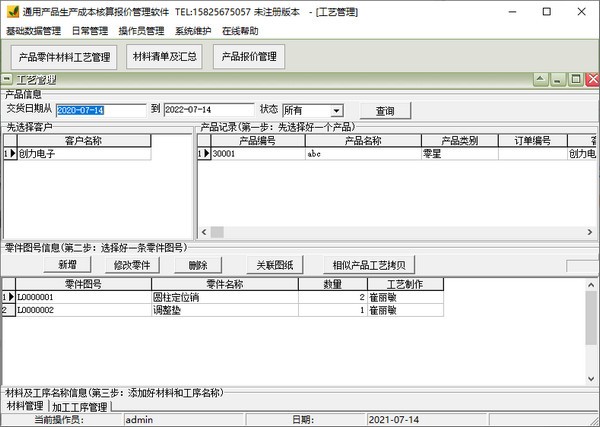Click the right arrow of product records scrollbar
This screenshot has width=600, height=427.
[x=590, y=232]
